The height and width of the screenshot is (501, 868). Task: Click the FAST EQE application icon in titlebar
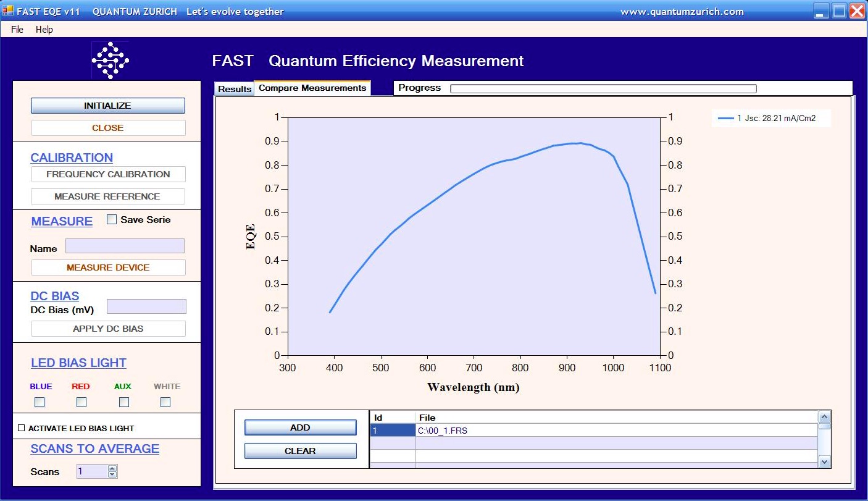(7, 9)
